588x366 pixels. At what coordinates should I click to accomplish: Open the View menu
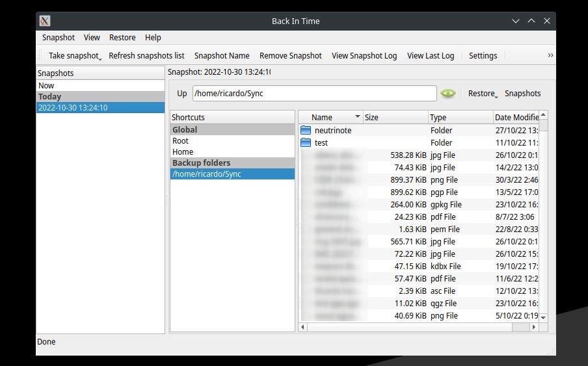point(92,38)
